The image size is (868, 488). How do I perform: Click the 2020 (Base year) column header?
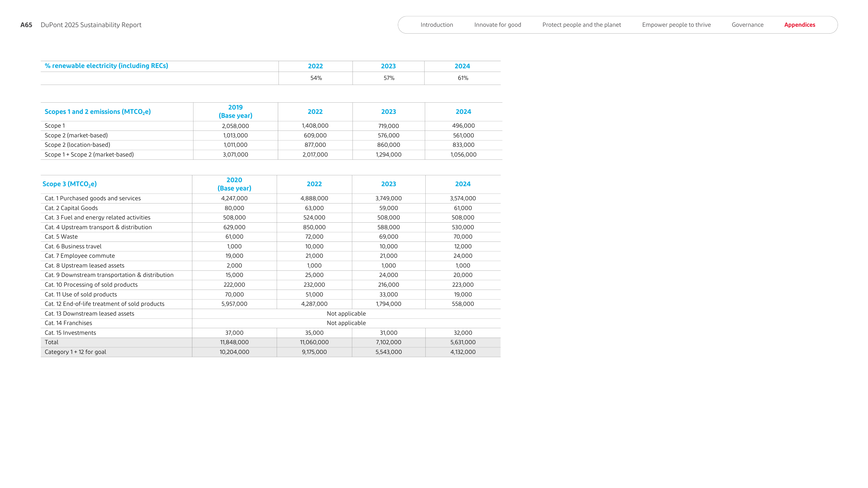tap(234, 184)
